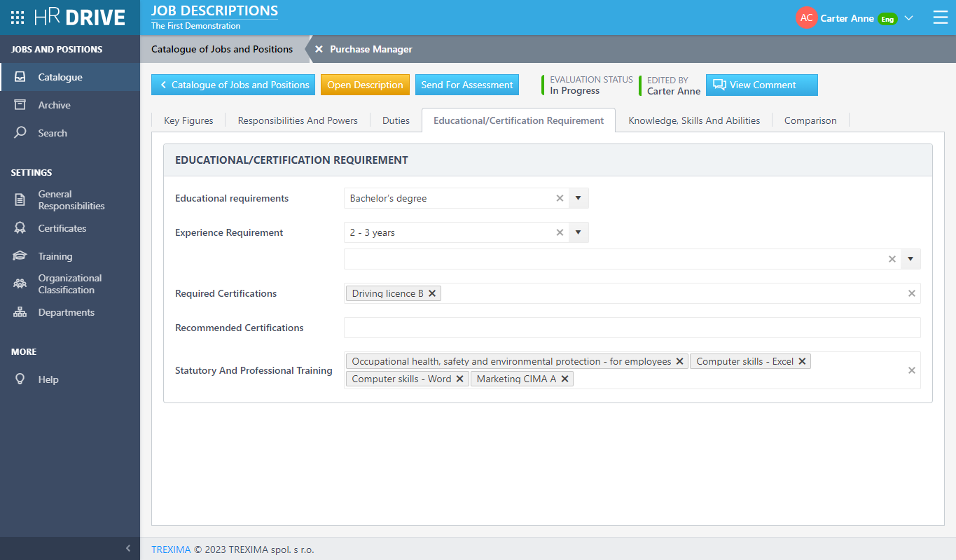
Task: Click the Archive box icon in sidebar
Action: pyautogui.click(x=20, y=105)
